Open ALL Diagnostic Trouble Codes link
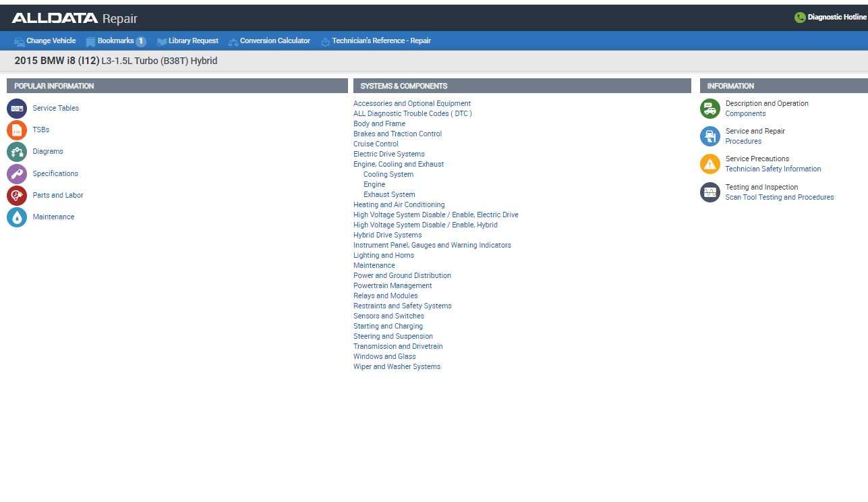The image size is (868, 502). coord(412,113)
